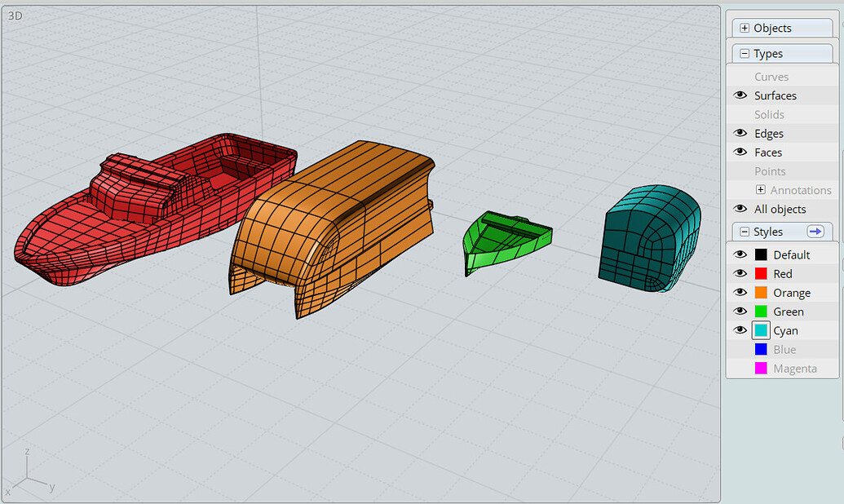Select the Cyan style name
The width and height of the screenshot is (844, 504).
[785, 330]
